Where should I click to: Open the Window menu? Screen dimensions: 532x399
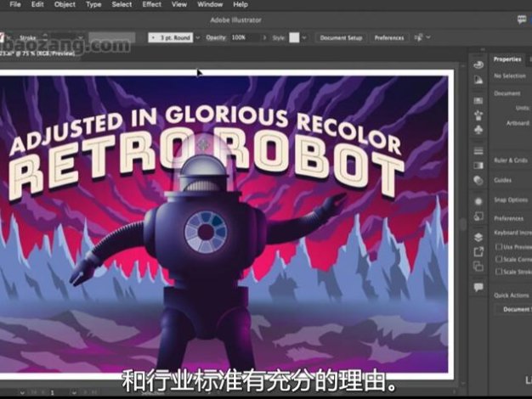pyautogui.click(x=210, y=4)
